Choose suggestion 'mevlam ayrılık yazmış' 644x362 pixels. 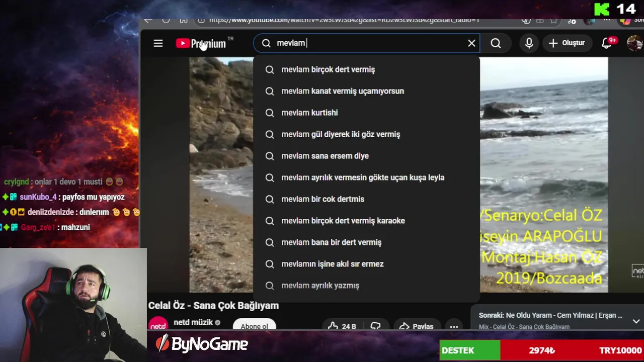coord(366,286)
